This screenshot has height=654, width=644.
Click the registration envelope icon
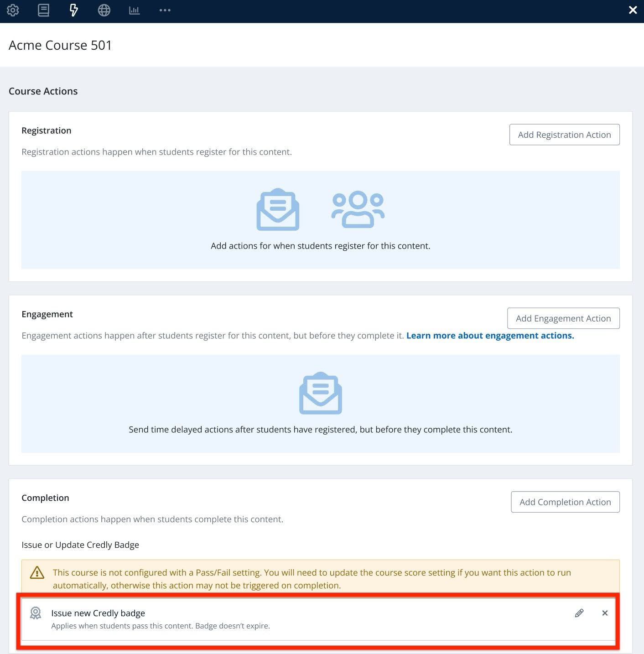pos(278,209)
